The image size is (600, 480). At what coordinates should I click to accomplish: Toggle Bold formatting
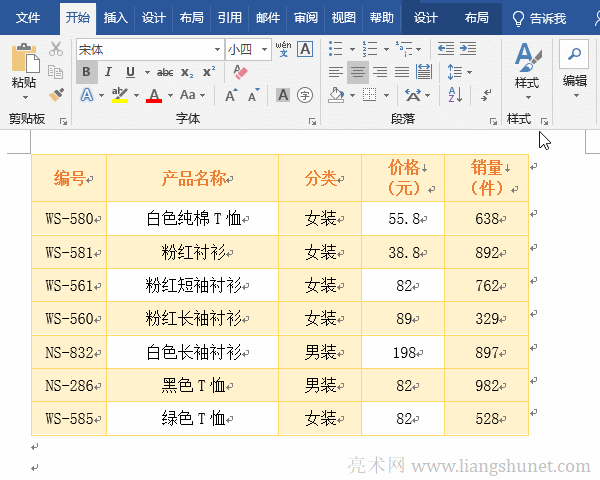[x=87, y=72]
